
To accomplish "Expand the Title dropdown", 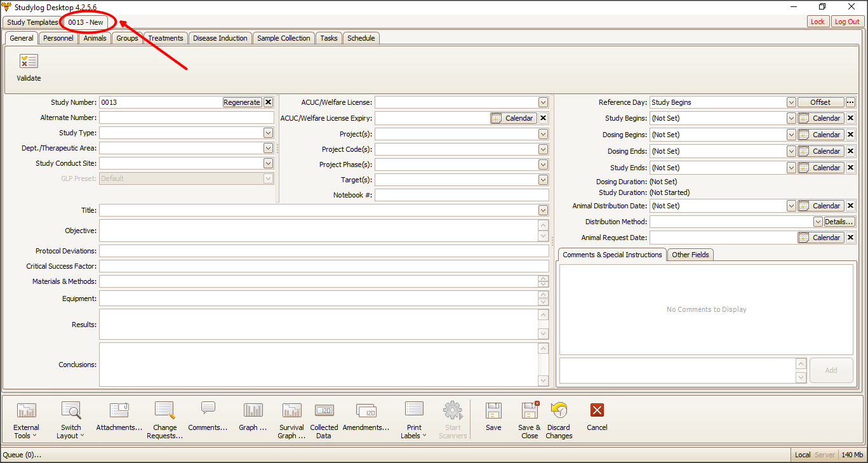I will (543, 210).
